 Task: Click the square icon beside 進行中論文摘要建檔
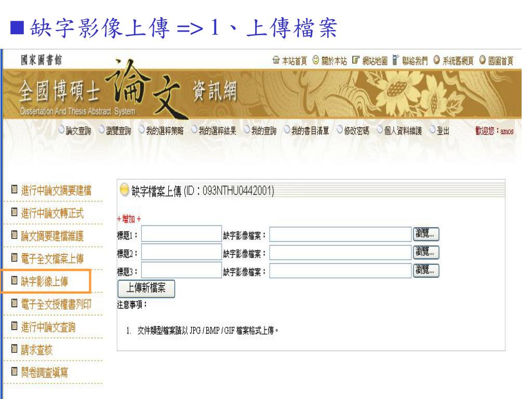coord(14,189)
